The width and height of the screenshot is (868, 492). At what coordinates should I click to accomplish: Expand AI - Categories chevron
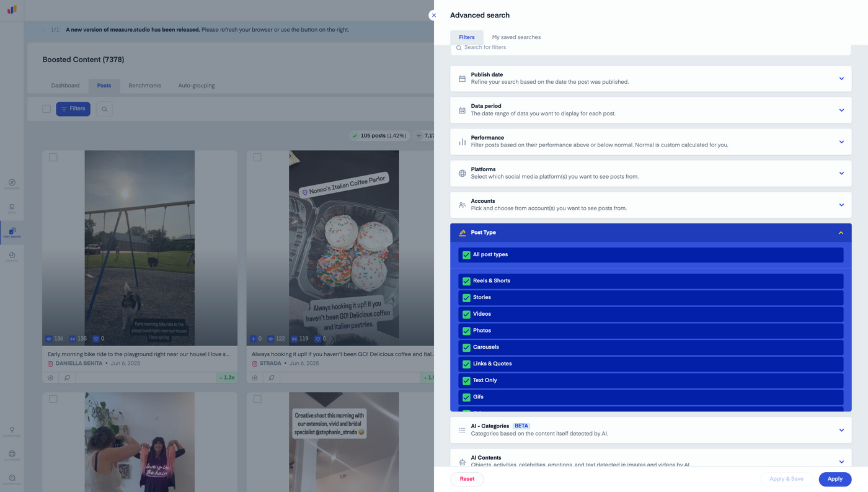click(x=841, y=430)
